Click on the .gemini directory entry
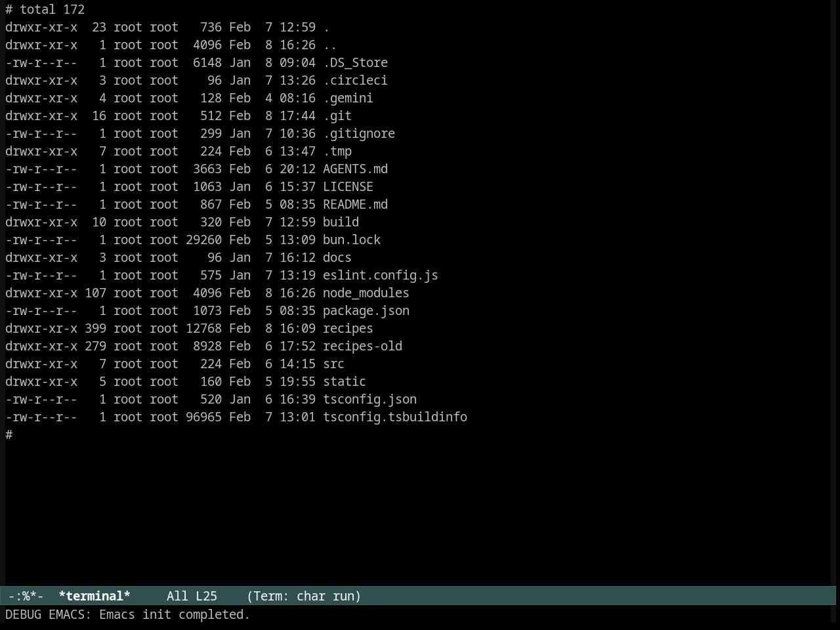The height and width of the screenshot is (630, 840). 348,98
